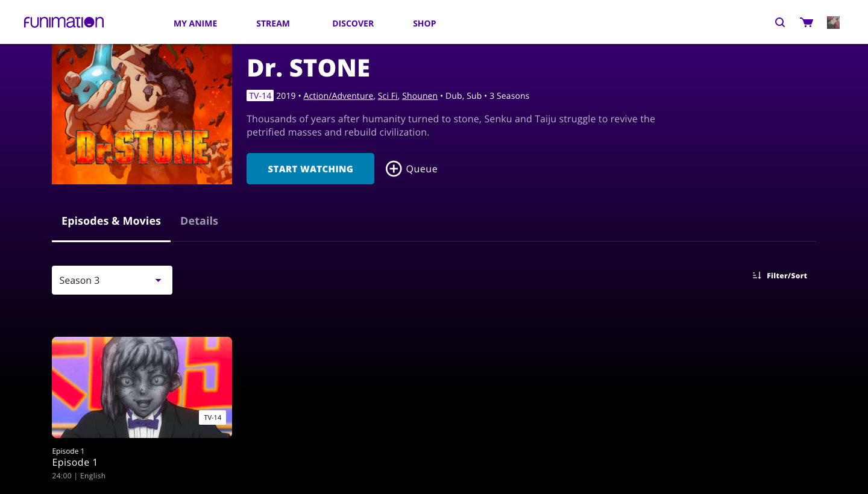Click the TV-14 rating badge on the episode thumbnail
This screenshot has width=868, height=494.
coord(213,417)
